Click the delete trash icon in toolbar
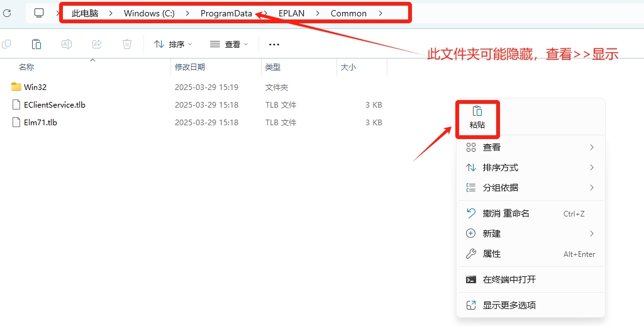 127,44
